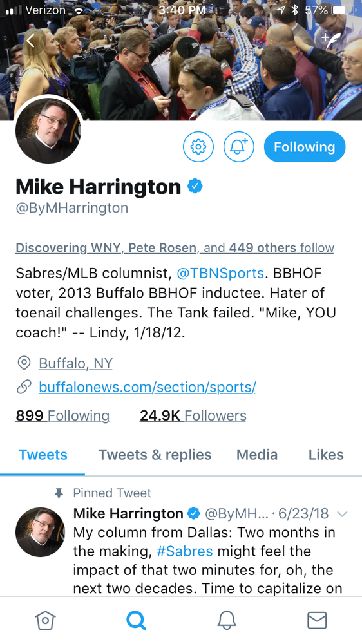The image size is (362, 644).
Task: Toggle the Following button
Action: [305, 147]
